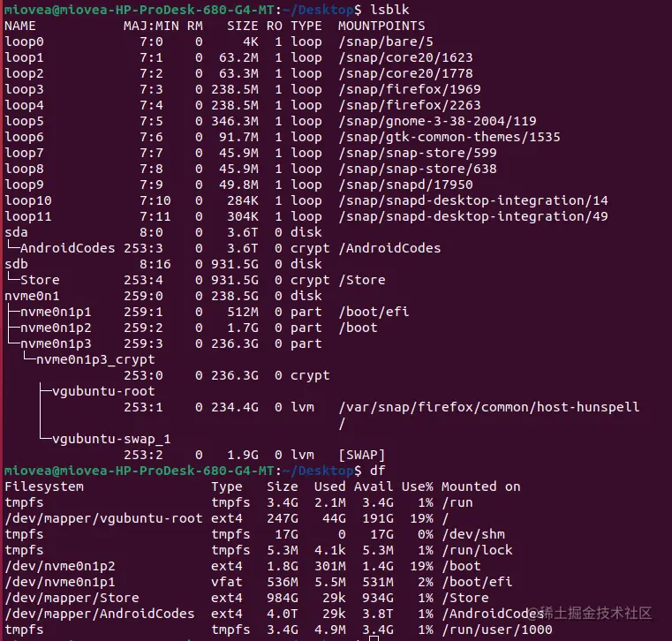Image resolution: width=672 pixels, height=641 pixels.
Task: Click the 238.5G size of nvme0n1
Action: click(x=235, y=295)
